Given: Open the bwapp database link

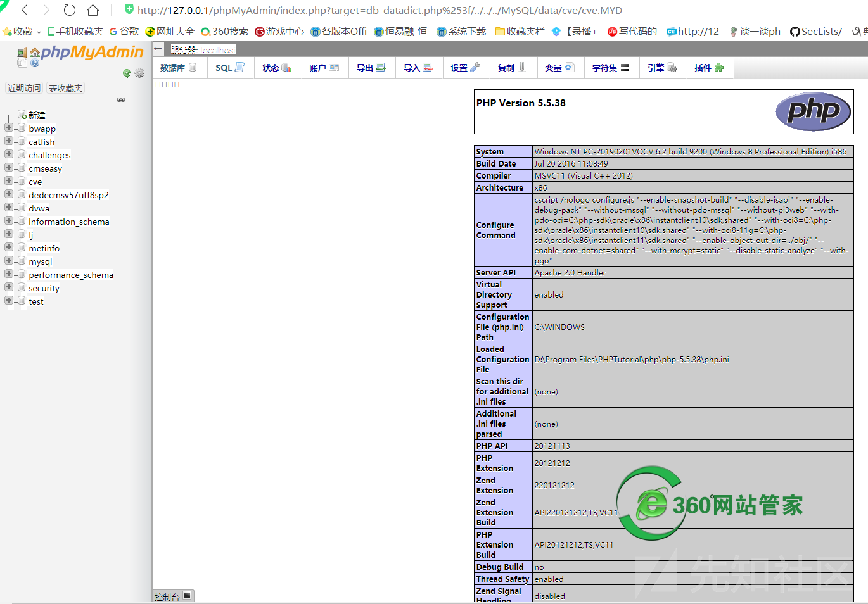Looking at the screenshot, I should coord(42,129).
